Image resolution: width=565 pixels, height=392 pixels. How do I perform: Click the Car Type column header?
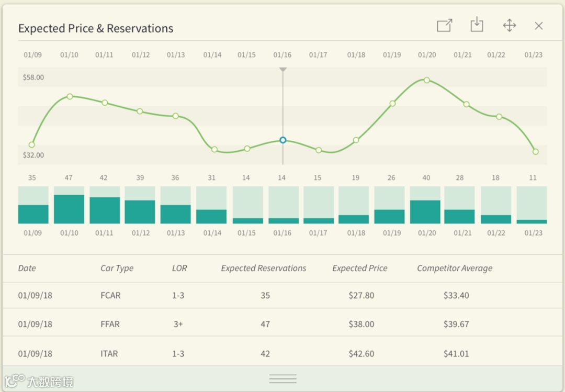[x=117, y=268]
